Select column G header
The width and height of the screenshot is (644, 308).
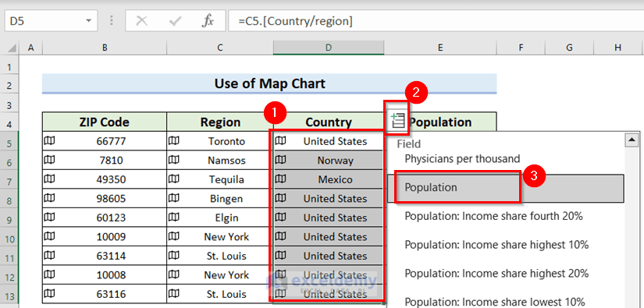pos(569,48)
